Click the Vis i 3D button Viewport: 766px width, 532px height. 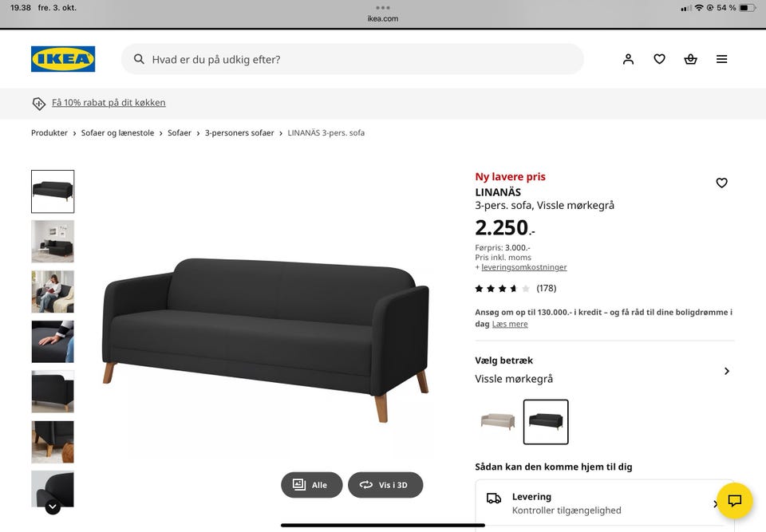(385, 485)
